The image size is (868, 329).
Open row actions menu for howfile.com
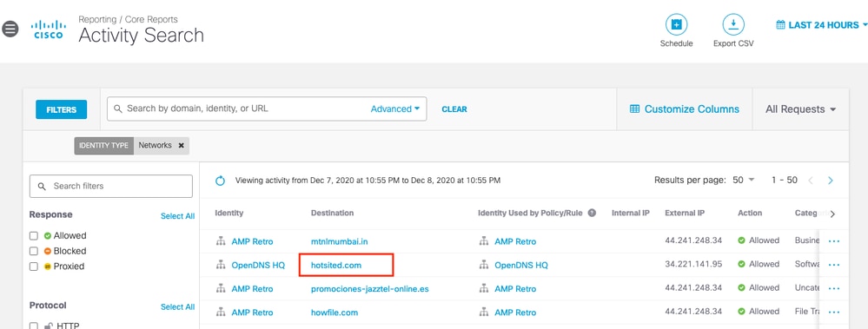[x=833, y=313]
